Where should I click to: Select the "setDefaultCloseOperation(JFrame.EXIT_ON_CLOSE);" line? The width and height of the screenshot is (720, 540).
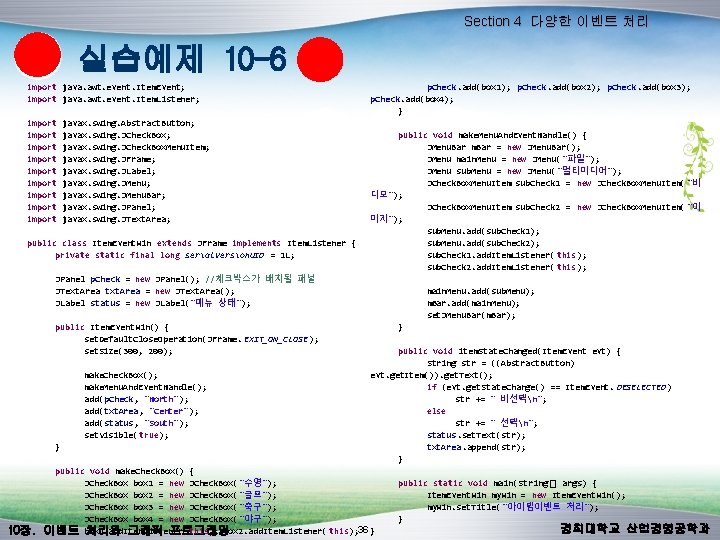click(x=201, y=339)
